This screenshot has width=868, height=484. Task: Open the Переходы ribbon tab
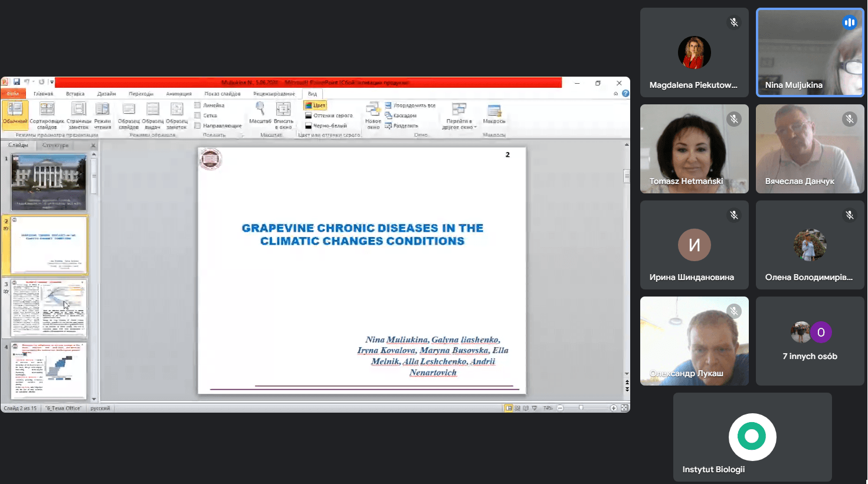pyautogui.click(x=141, y=94)
